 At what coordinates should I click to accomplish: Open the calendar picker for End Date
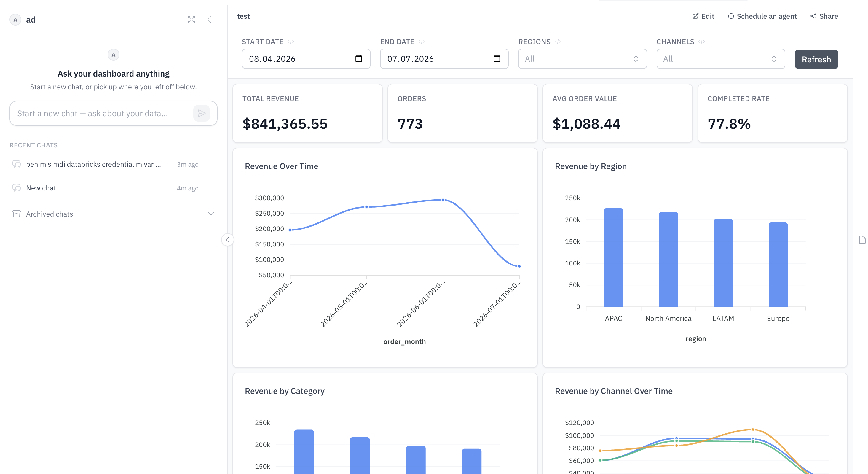click(497, 59)
